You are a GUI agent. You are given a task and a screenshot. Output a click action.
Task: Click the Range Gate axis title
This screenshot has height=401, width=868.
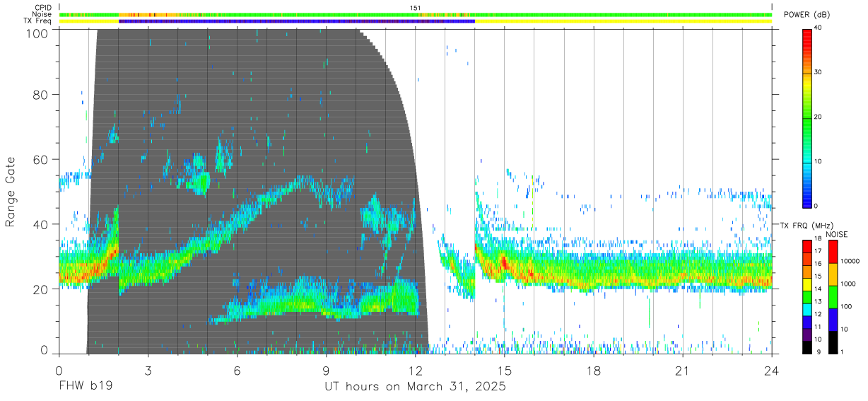pyautogui.click(x=11, y=192)
